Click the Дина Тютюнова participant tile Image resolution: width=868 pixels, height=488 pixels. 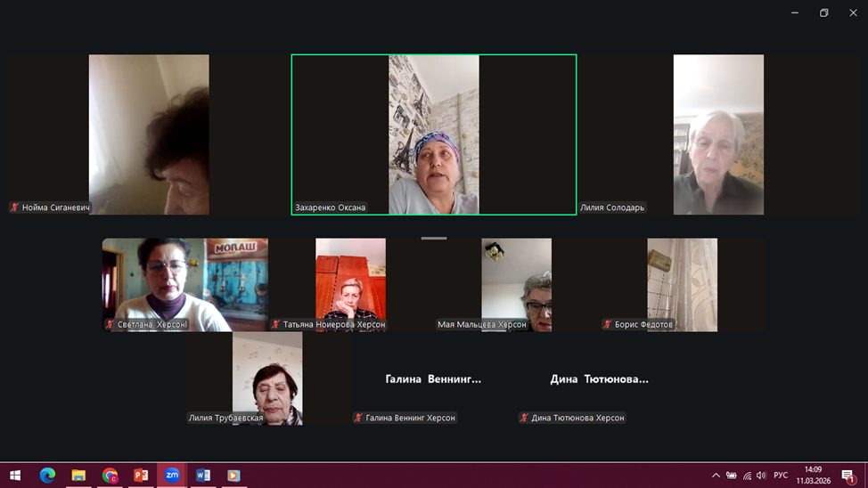[599, 379]
